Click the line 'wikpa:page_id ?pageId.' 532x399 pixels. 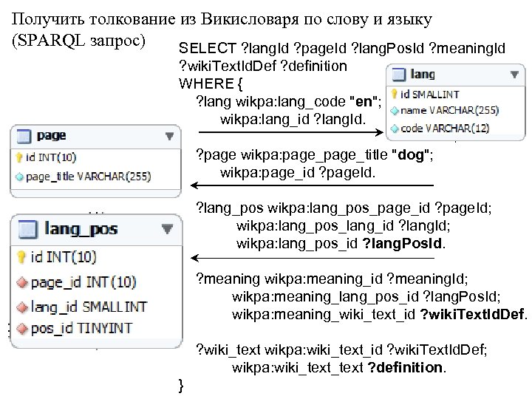(298, 173)
